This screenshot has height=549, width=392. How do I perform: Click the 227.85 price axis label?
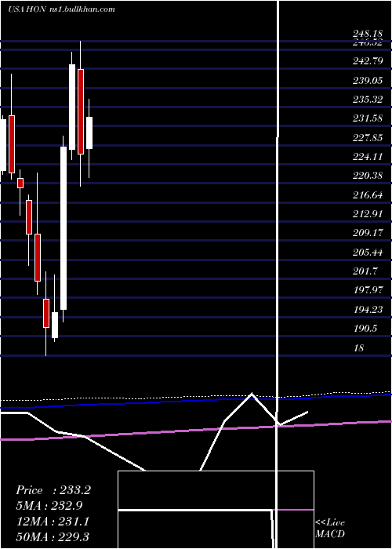tap(368, 137)
